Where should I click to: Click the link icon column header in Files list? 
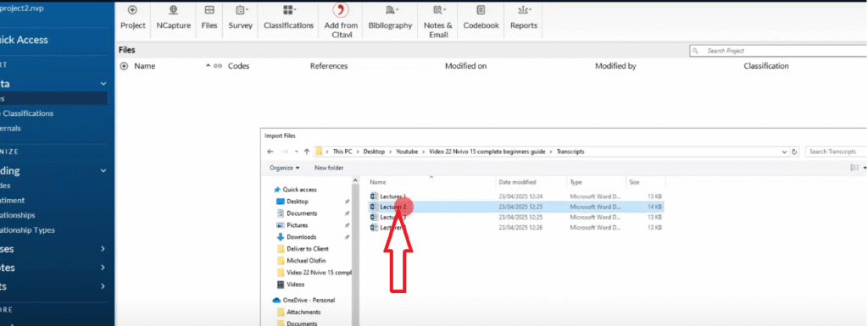(218, 66)
